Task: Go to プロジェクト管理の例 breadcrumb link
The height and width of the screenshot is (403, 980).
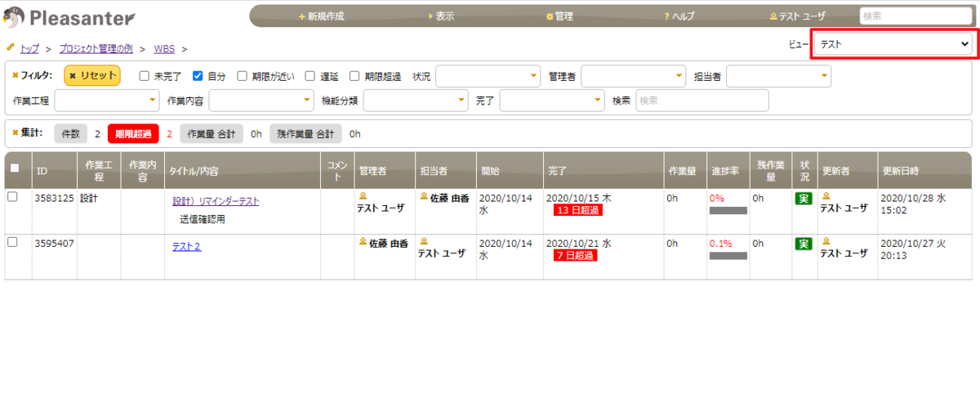Action: [x=96, y=50]
